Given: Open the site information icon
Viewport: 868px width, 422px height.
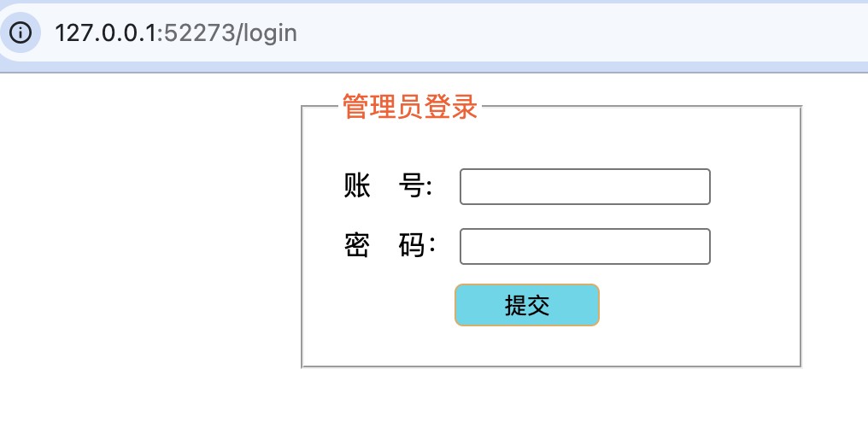Looking at the screenshot, I should (x=21, y=33).
